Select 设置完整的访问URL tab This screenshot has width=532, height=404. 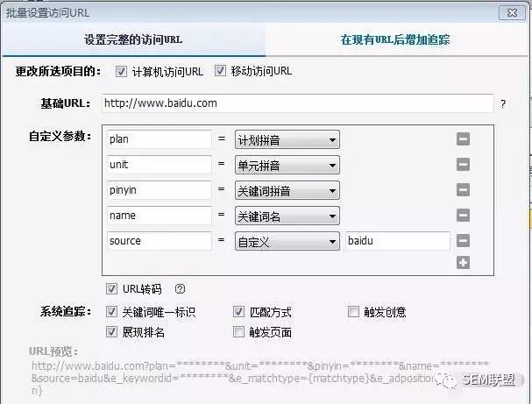(x=133, y=39)
